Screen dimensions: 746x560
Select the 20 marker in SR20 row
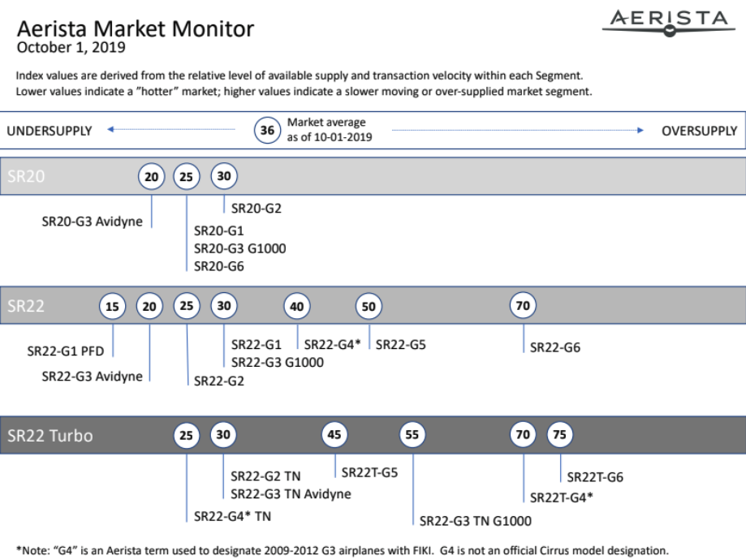[151, 176]
